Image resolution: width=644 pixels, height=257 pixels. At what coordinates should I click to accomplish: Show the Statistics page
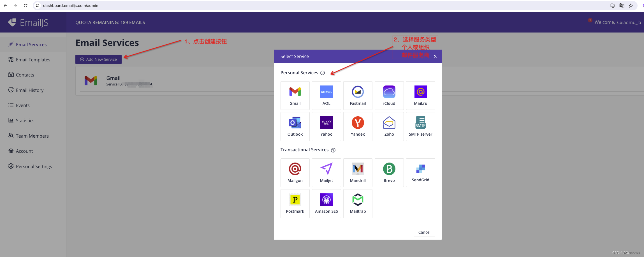pyautogui.click(x=33, y=121)
